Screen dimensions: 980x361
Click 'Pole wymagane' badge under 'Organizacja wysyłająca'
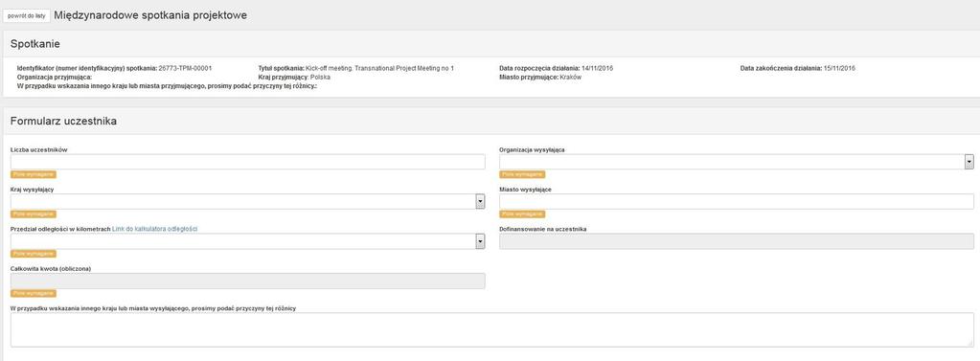coord(522,174)
